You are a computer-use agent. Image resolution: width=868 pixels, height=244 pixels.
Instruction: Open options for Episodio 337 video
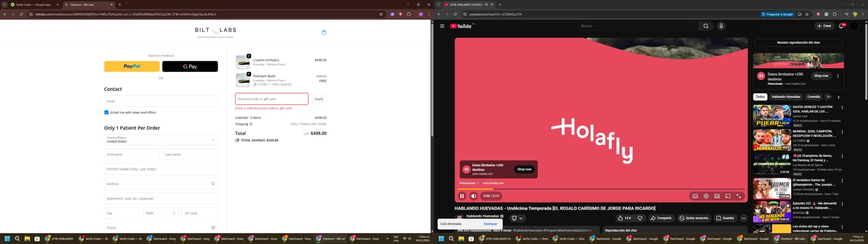coord(842,205)
